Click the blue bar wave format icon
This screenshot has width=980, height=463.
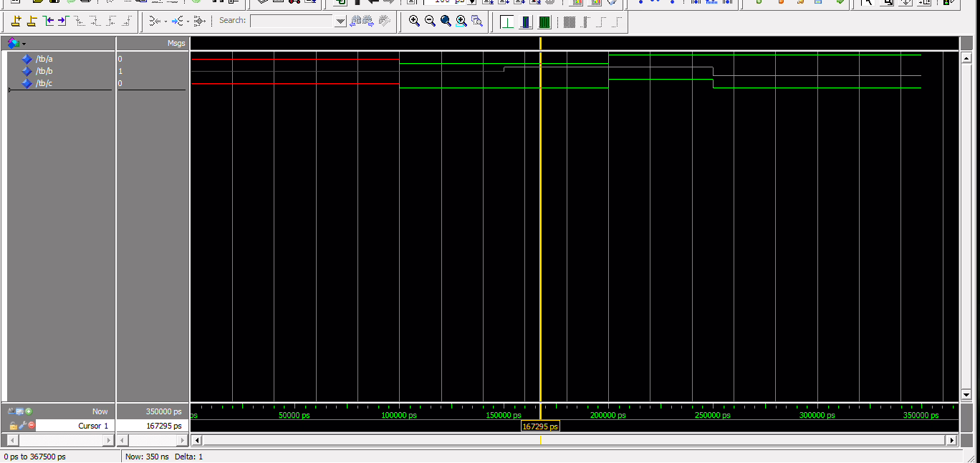point(526,22)
